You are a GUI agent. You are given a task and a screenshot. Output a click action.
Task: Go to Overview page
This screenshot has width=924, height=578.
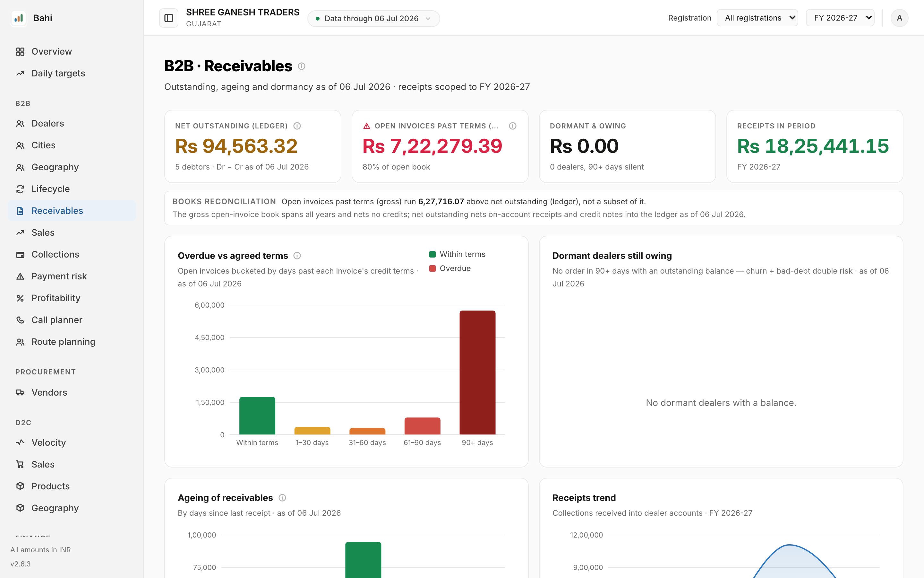[x=72, y=52]
